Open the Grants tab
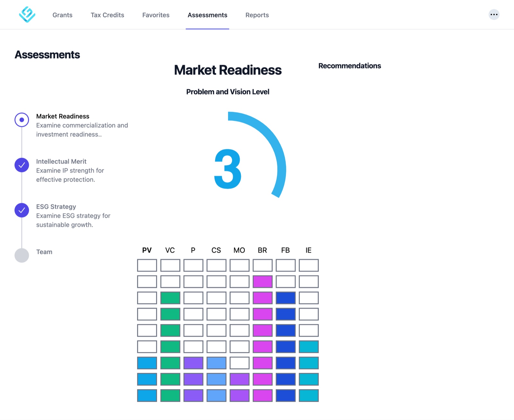This screenshot has width=514, height=420. point(62,15)
